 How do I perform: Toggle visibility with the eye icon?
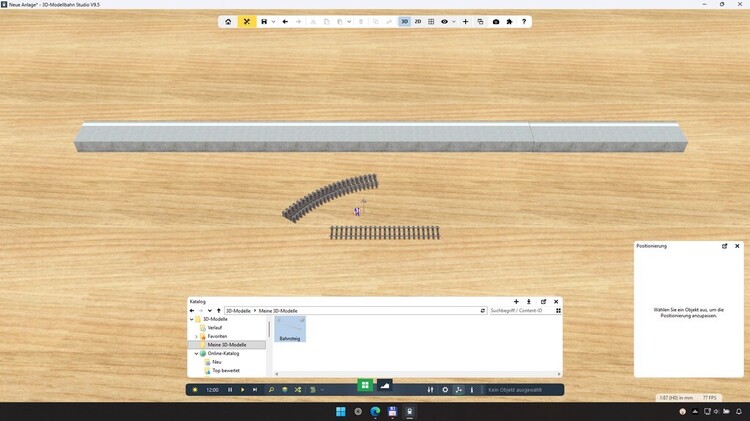(x=444, y=22)
